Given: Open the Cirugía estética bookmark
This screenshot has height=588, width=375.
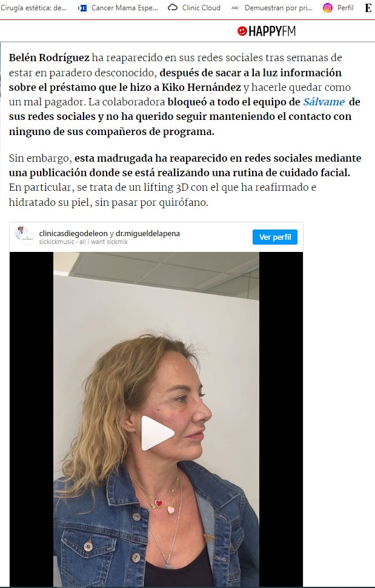Looking at the screenshot, I should click(34, 7).
